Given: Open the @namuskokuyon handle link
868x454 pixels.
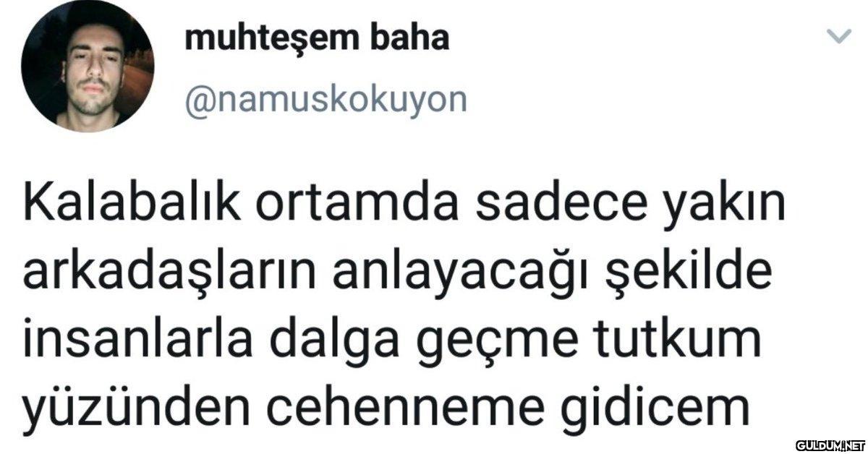Looking at the screenshot, I should coord(326,101).
